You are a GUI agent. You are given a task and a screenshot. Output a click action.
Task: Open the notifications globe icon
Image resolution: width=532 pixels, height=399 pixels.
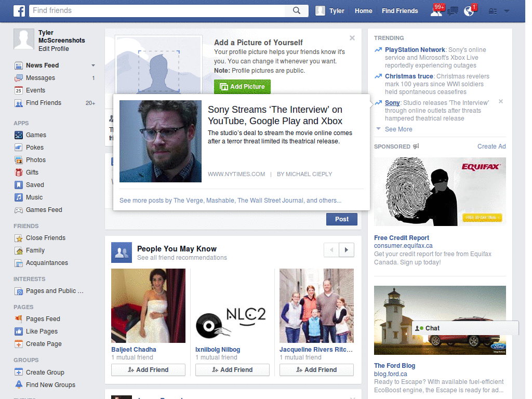(469, 11)
